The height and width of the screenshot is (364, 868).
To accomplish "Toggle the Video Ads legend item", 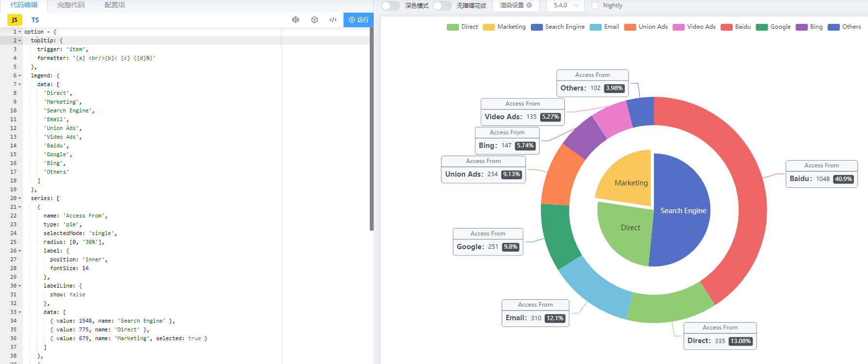I will coord(694,27).
